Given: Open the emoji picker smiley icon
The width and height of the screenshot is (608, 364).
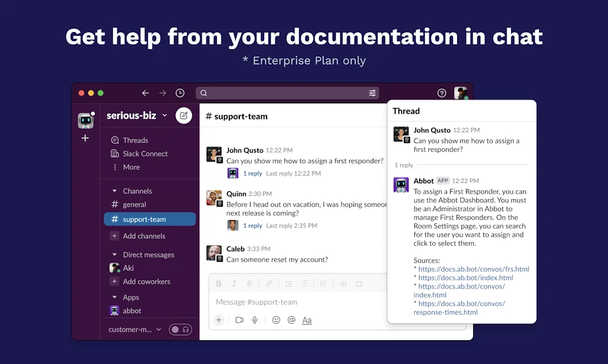Looking at the screenshot, I should [x=276, y=320].
